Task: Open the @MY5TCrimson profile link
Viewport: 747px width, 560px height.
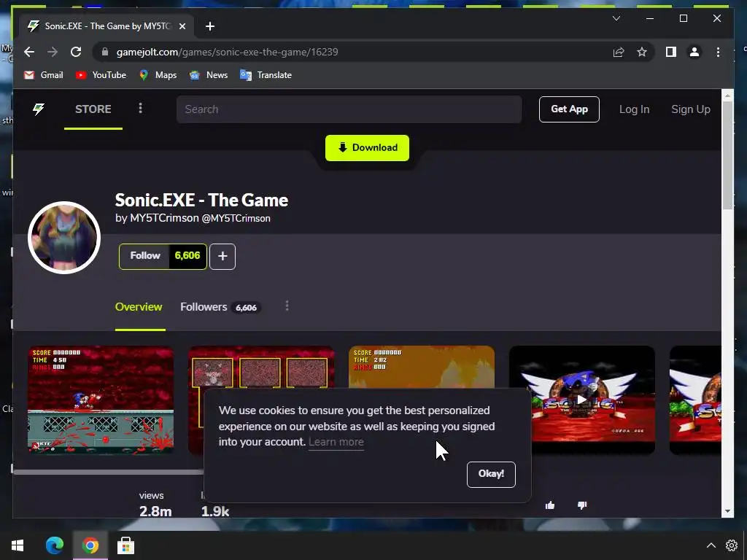Action: [x=236, y=218]
